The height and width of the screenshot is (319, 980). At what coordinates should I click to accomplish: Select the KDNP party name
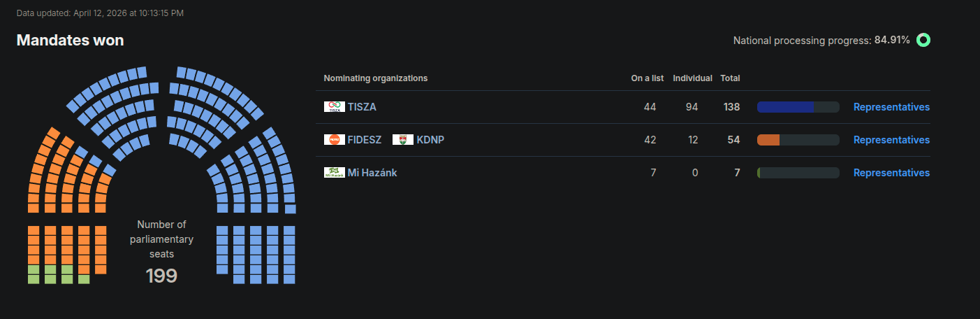coord(430,140)
